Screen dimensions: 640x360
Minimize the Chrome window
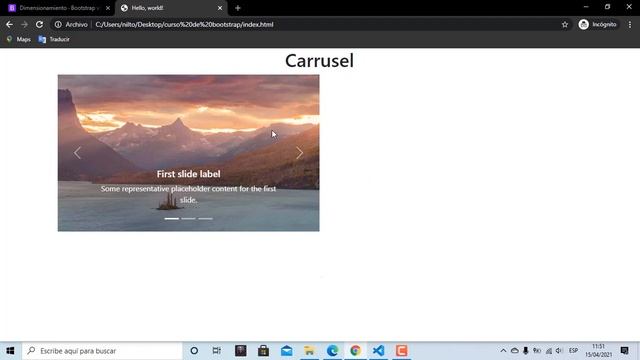[586, 7]
